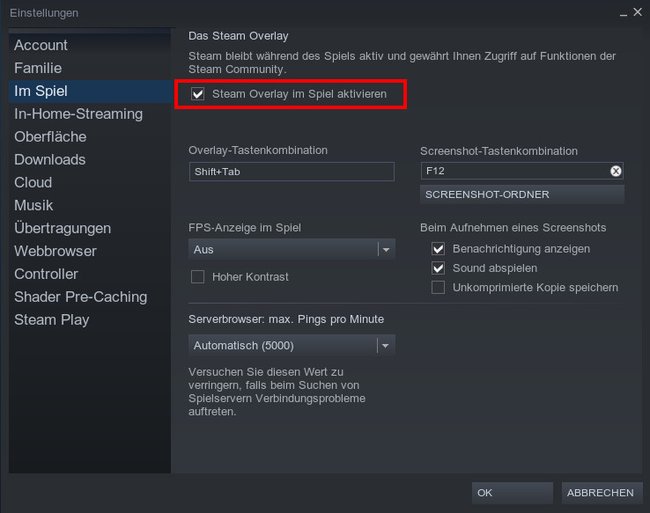The width and height of the screenshot is (650, 513).
Task: Enable Unkomprimierte Kopie speichern
Action: point(438,287)
